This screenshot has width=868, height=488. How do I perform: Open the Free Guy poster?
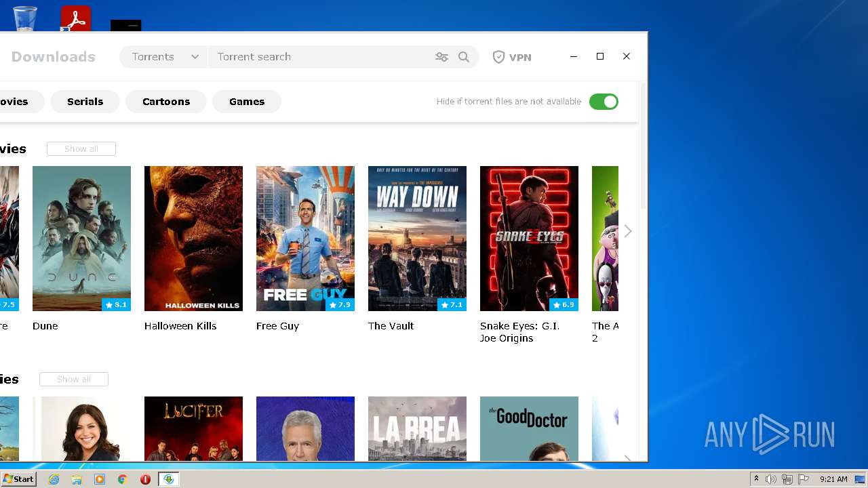pos(305,239)
